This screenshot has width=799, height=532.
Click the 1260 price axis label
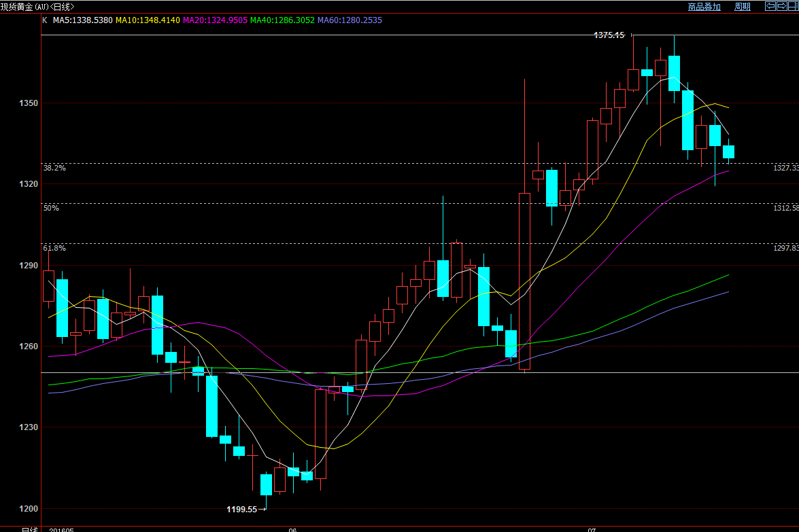(x=29, y=347)
